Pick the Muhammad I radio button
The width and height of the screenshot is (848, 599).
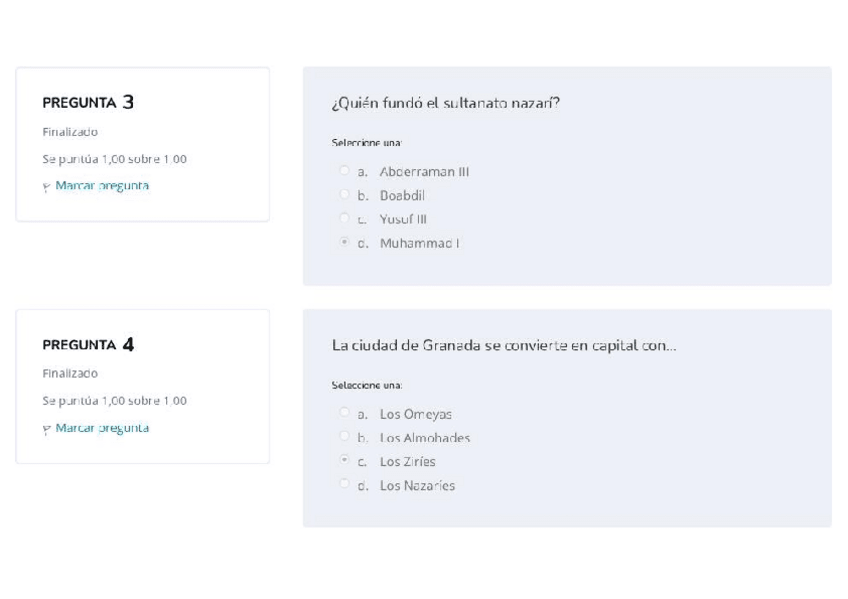[x=345, y=243]
